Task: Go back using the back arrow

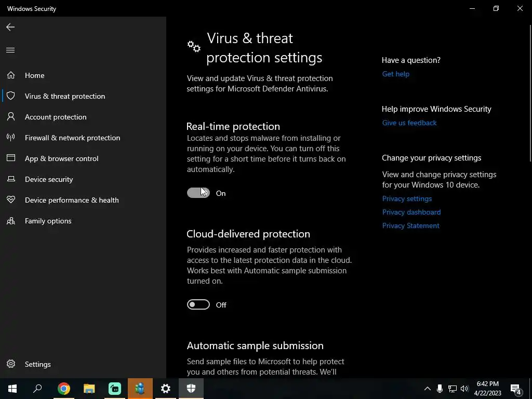Action: click(x=10, y=27)
